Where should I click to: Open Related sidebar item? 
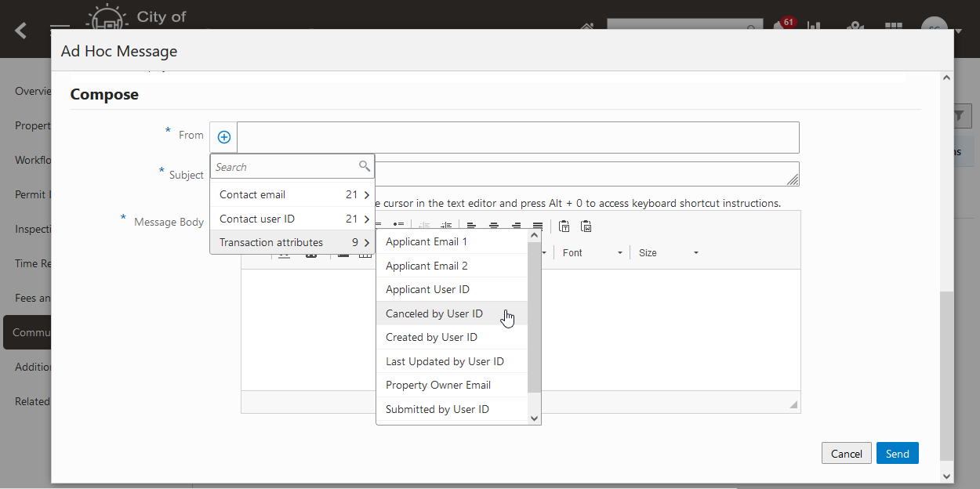click(33, 401)
